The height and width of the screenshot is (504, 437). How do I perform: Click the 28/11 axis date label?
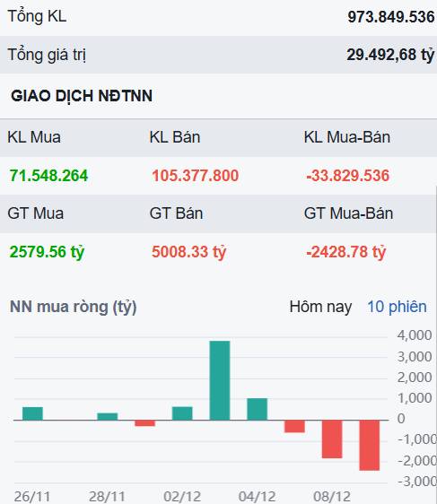point(107,497)
